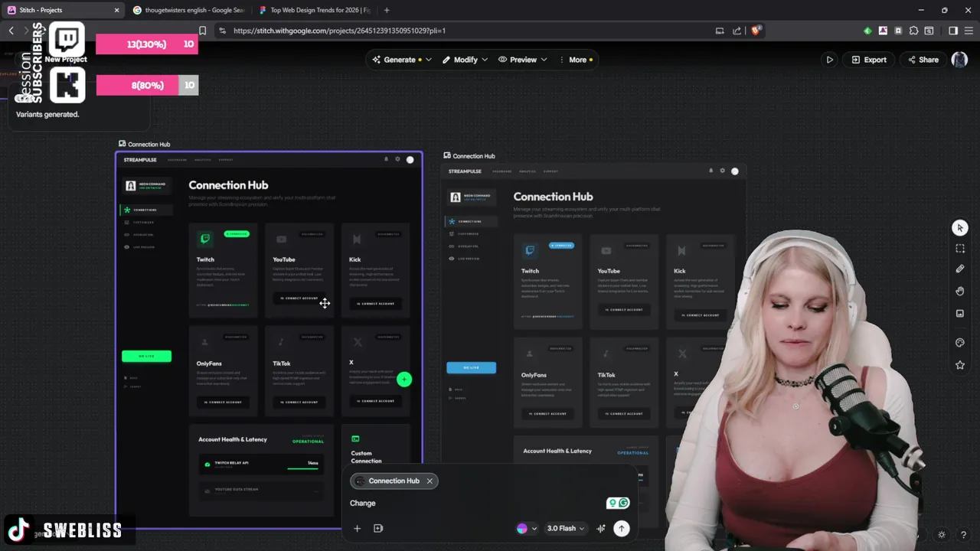Screen dimensions: 980x551
Task: Open browser extensions puzzle icon
Action: 913,31
